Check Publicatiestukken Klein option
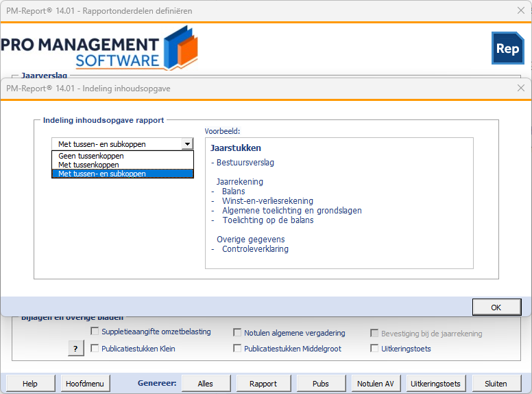This screenshot has height=394, width=532. click(95, 348)
